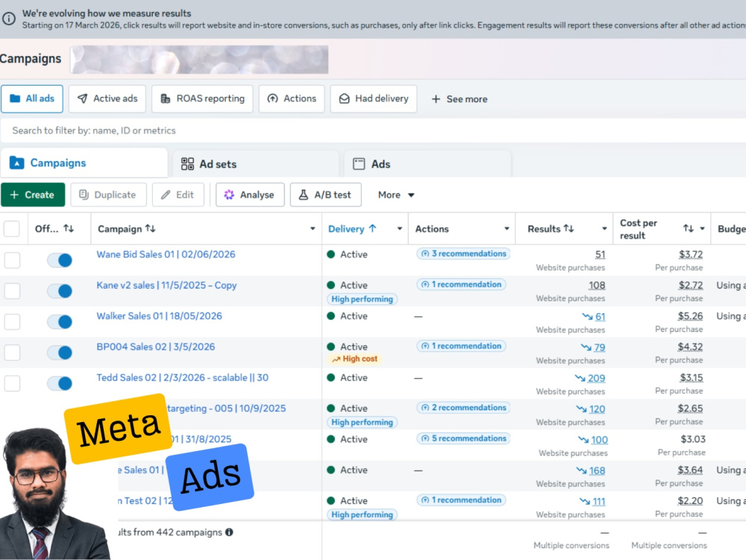Click 2 recommendations pill
Viewport: 746px width, 560px height.
tap(463, 408)
